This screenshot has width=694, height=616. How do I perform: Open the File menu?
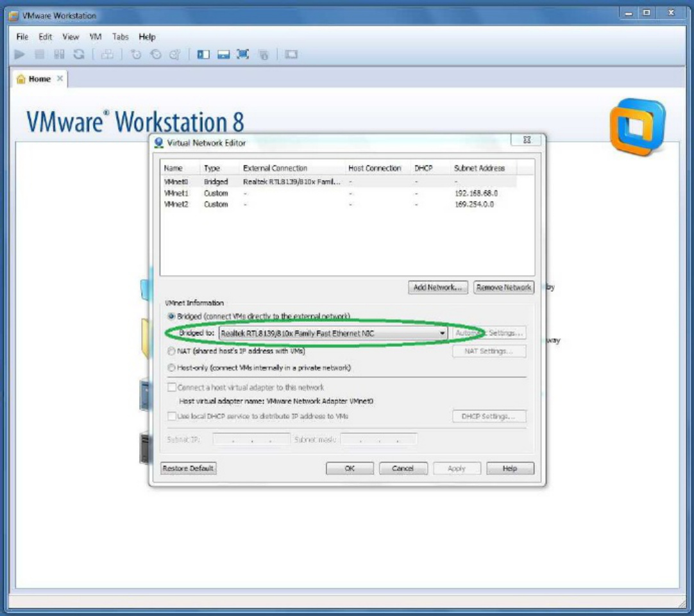pyautogui.click(x=22, y=37)
